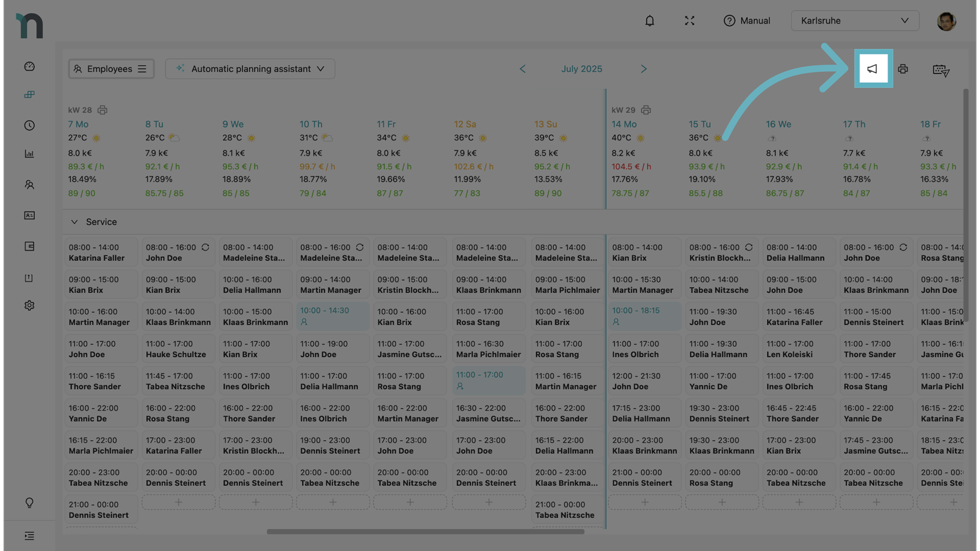980x551 pixels.
Task: Print week KW 28 schedule
Action: pyautogui.click(x=103, y=110)
